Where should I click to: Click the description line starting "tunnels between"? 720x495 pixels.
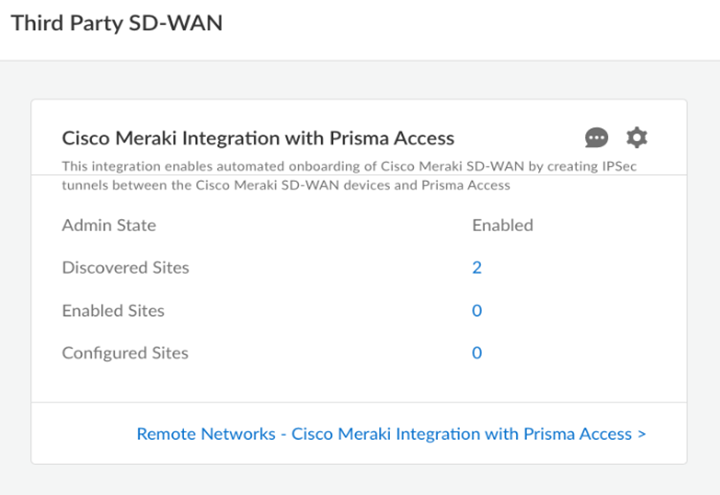[286, 185]
